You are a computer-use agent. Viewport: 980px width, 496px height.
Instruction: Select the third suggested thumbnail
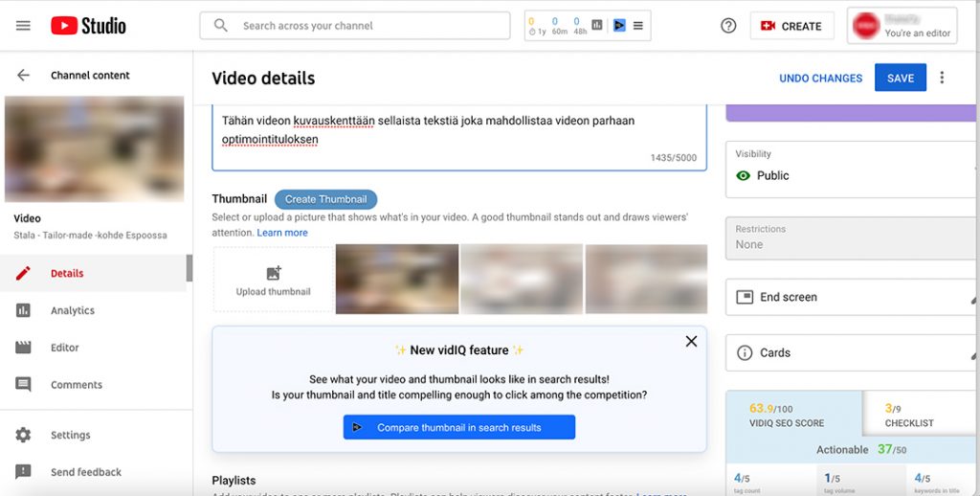646,279
